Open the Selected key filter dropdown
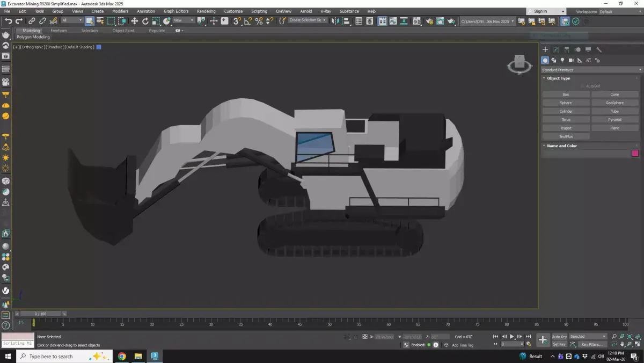This screenshot has width=644, height=363. click(588, 337)
